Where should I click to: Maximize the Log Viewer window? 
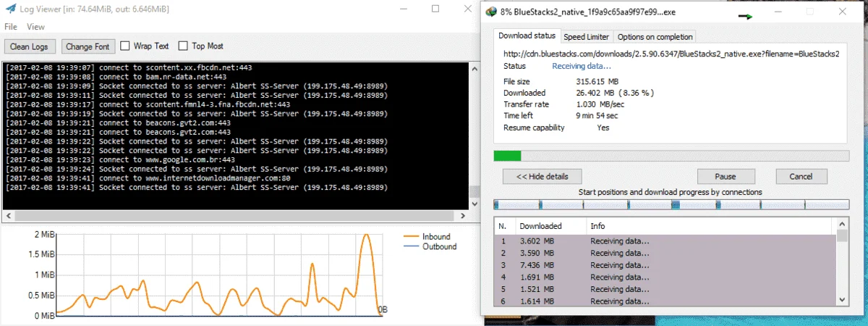(435, 9)
